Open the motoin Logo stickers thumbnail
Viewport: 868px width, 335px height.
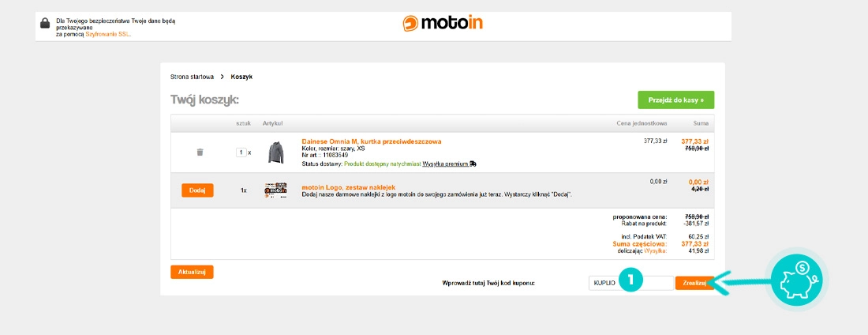point(275,190)
